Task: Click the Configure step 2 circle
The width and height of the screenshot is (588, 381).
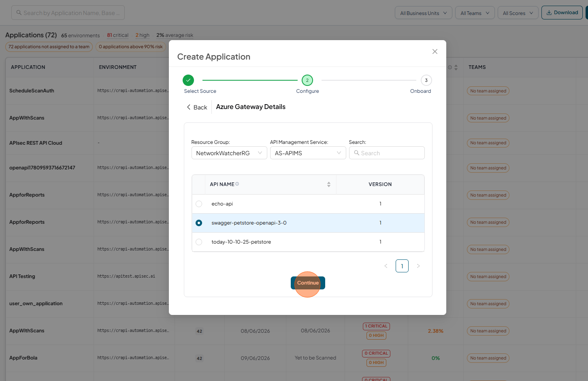Action: pyautogui.click(x=307, y=80)
